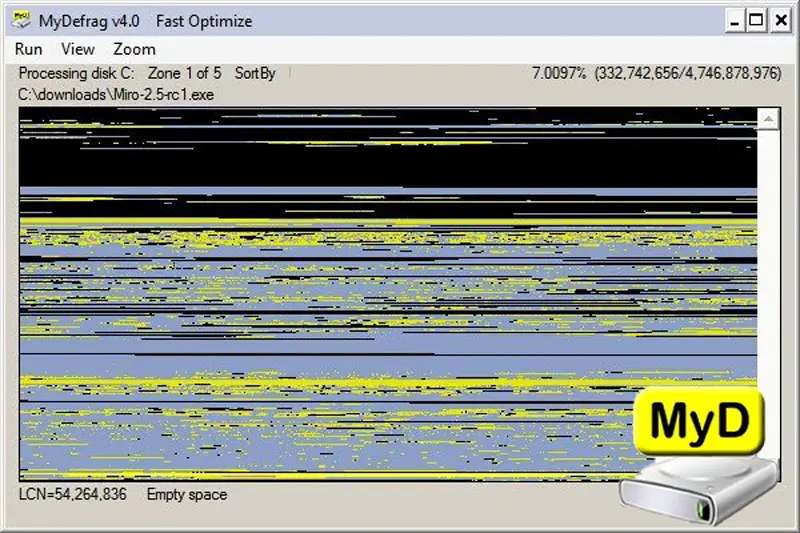
Task: Click the MyDefrag app icon in title bar
Action: point(21,20)
